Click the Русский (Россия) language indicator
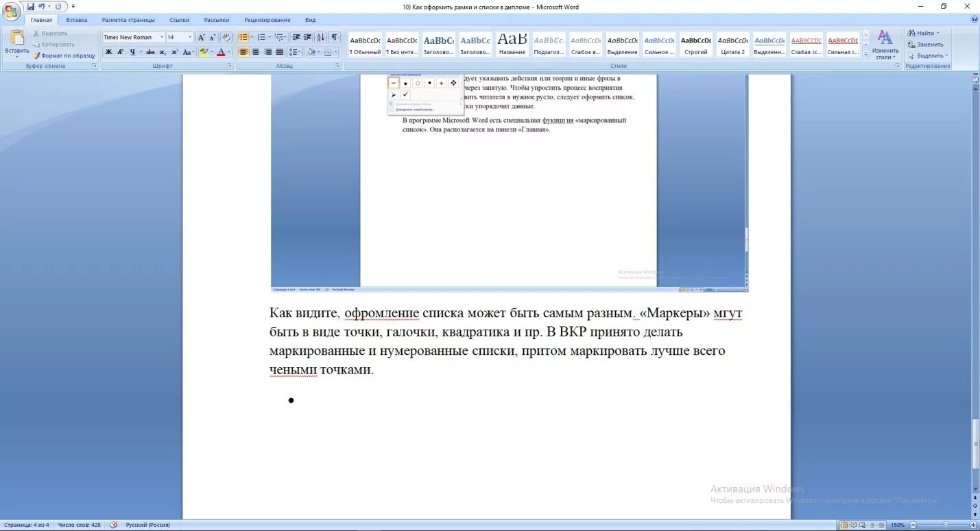980x531 pixels. tap(148, 525)
